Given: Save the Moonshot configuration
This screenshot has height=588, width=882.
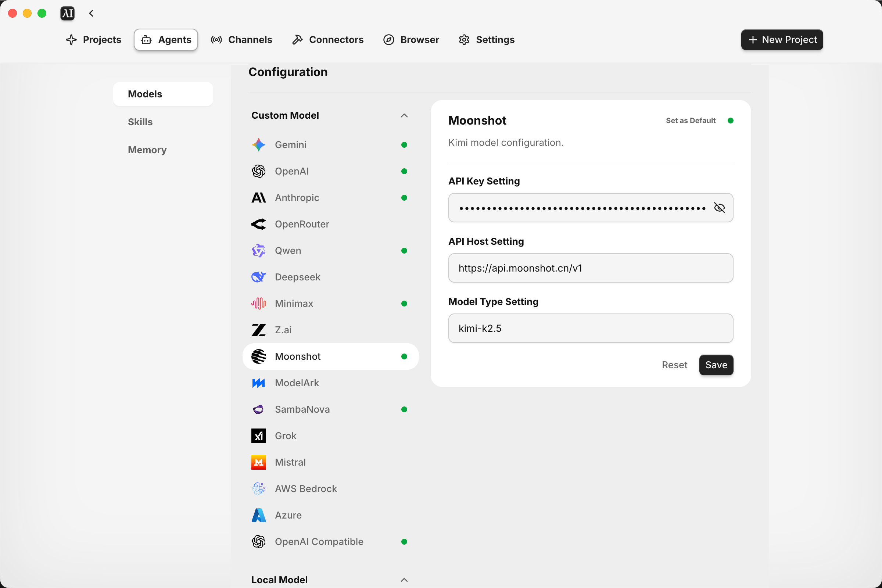Looking at the screenshot, I should point(716,365).
